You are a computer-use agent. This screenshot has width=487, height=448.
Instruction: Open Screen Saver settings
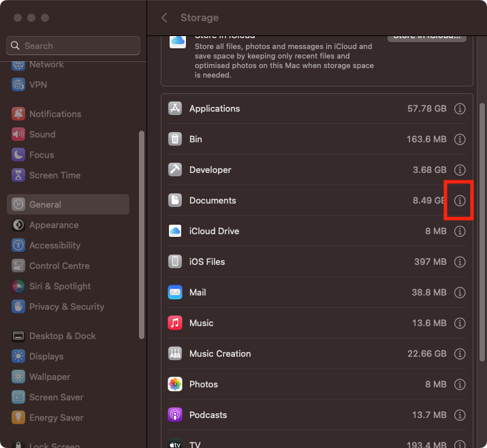coord(68,397)
